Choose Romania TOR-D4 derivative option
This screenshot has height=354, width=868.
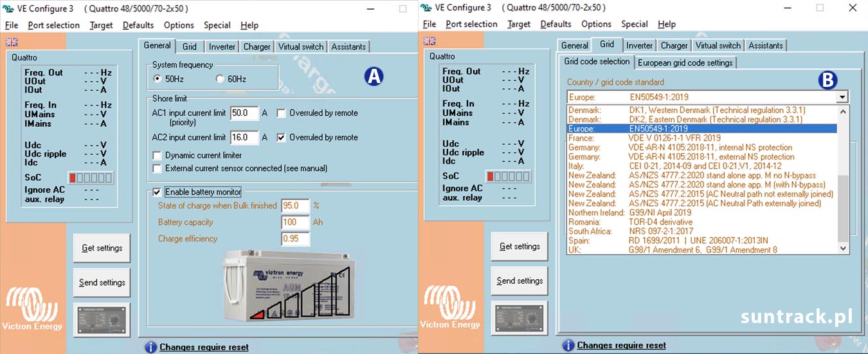pos(702,221)
